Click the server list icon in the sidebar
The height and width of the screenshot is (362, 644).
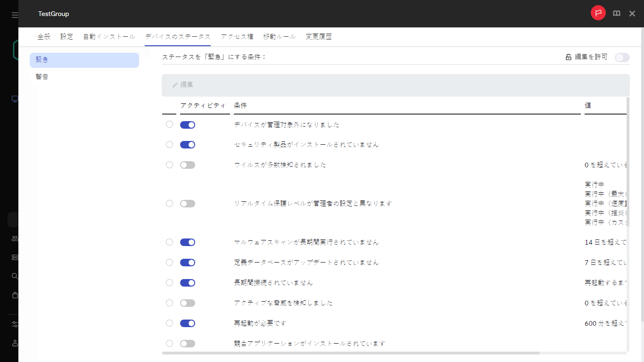click(x=14, y=257)
